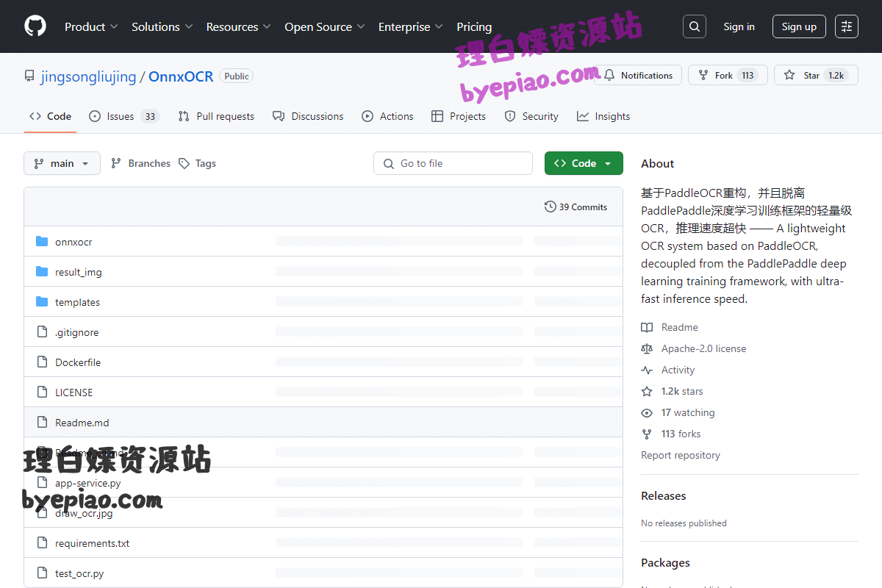882x588 pixels.
Task: Switch to the Insights tab
Action: [603, 116]
